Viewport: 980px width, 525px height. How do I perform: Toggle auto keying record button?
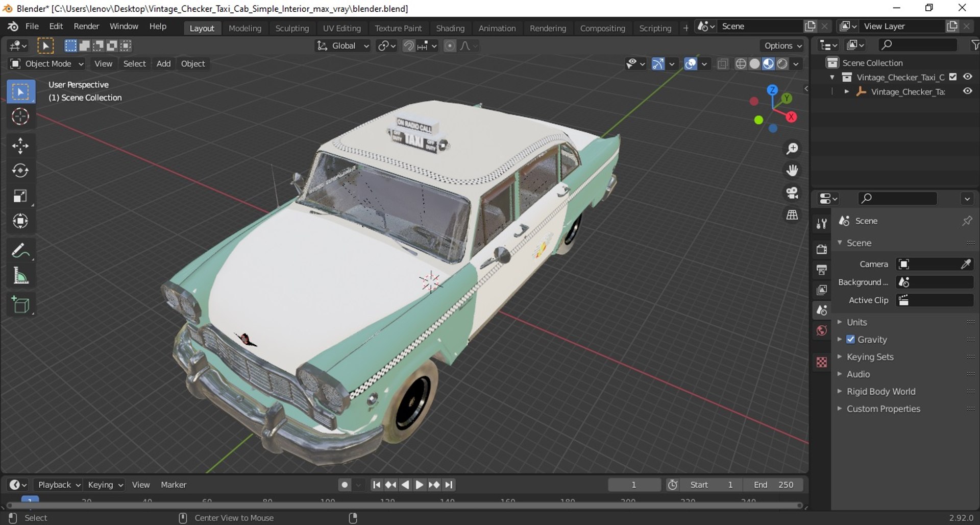[x=345, y=485]
